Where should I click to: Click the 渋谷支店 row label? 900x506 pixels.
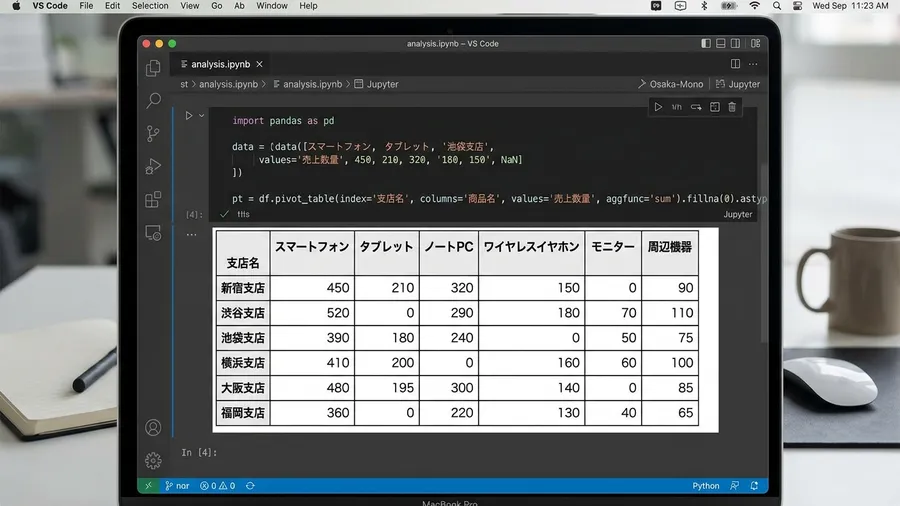(243, 313)
